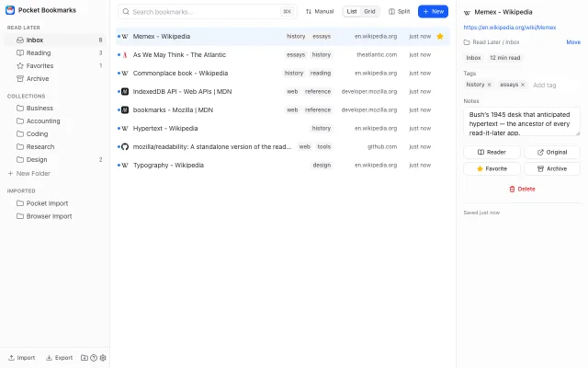Open the en.wikipedia.org/wiki/Memex link

(x=510, y=28)
